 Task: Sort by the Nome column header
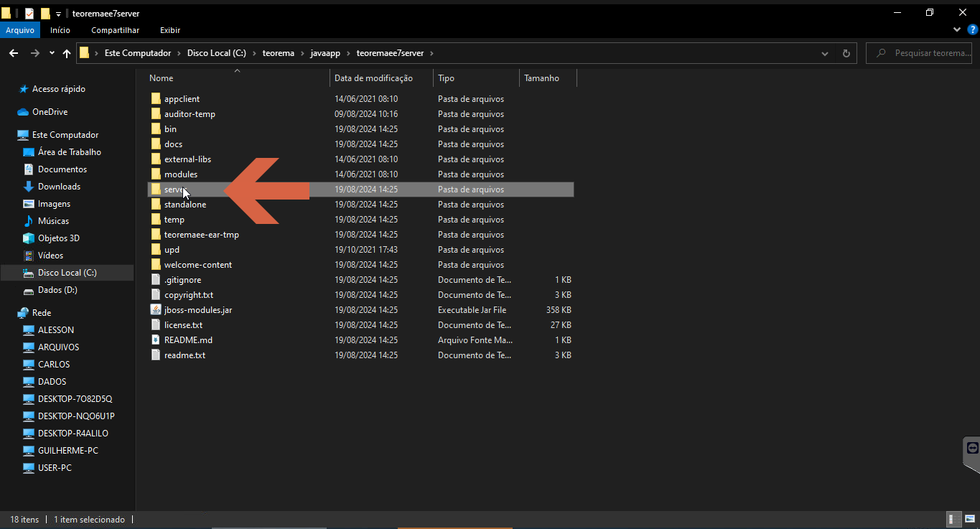coord(238,78)
